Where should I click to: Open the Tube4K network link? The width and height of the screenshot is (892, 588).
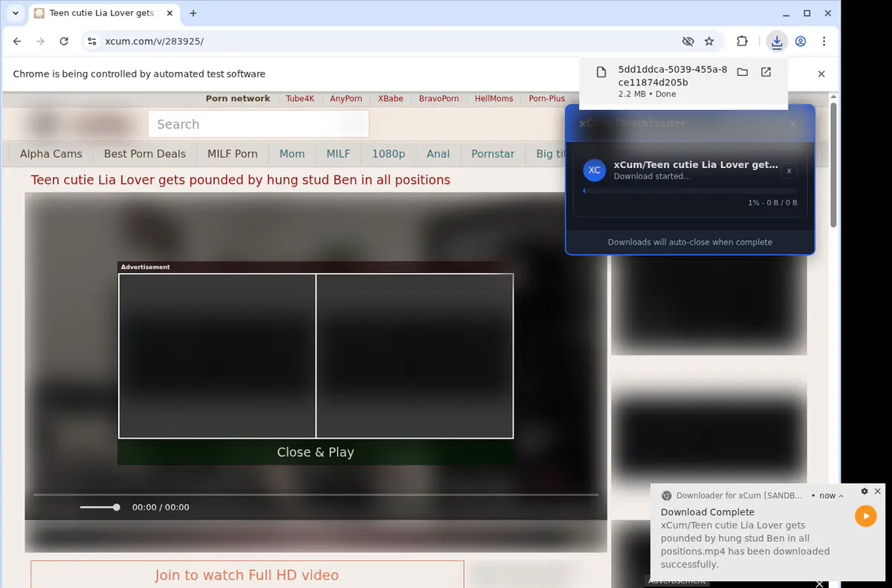tap(300, 98)
